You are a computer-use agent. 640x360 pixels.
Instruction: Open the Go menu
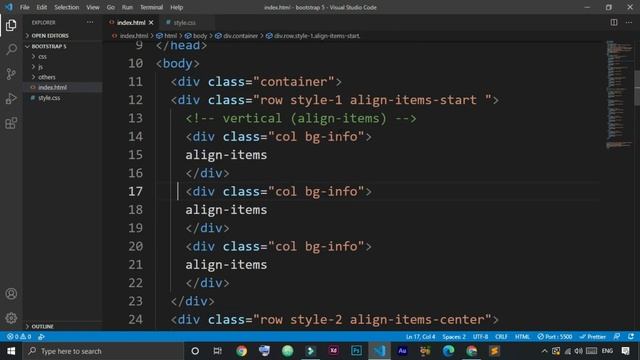(111, 7)
